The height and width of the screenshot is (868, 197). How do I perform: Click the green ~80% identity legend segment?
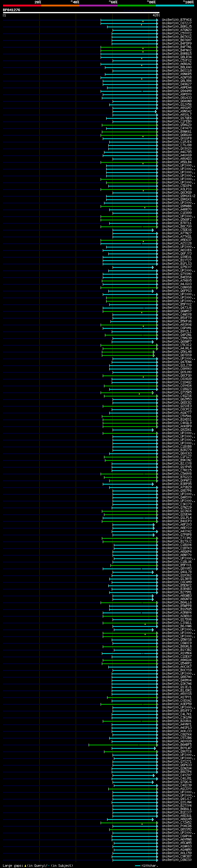pos(137,6)
